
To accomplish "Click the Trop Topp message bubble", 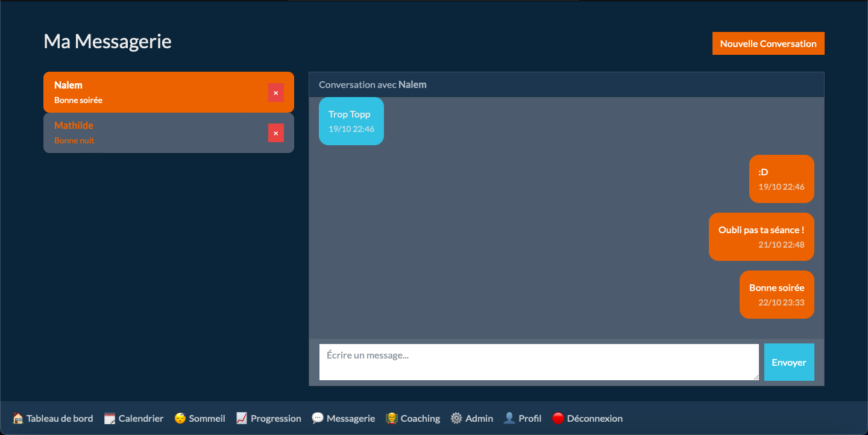I will 351,121.
